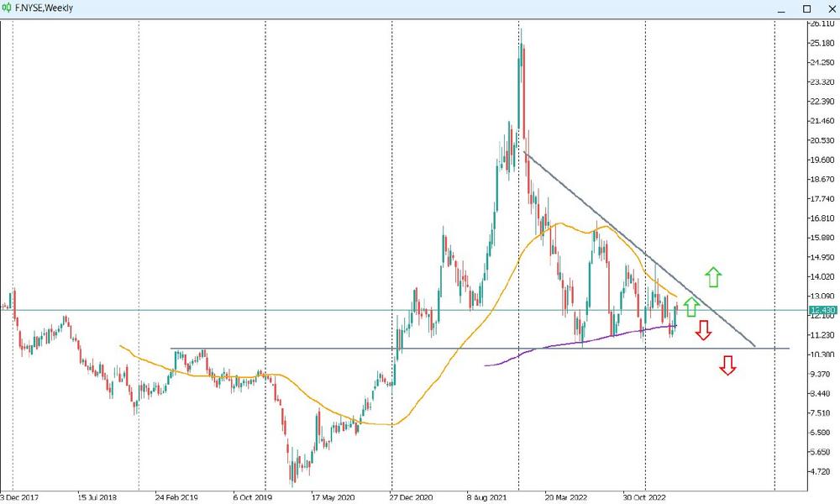The width and height of the screenshot is (840, 504).
Task: Select the lower green up arrow
Action: (x=690, y=307)
